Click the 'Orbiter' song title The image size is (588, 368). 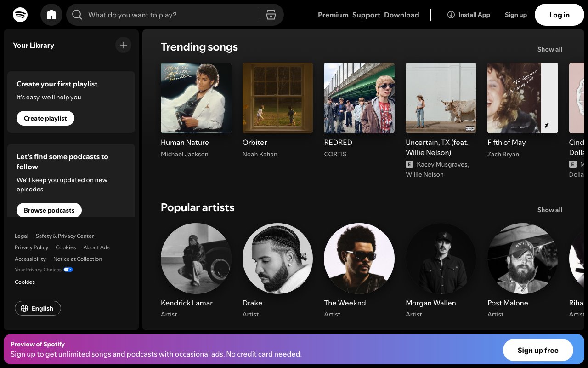[254, 143]
